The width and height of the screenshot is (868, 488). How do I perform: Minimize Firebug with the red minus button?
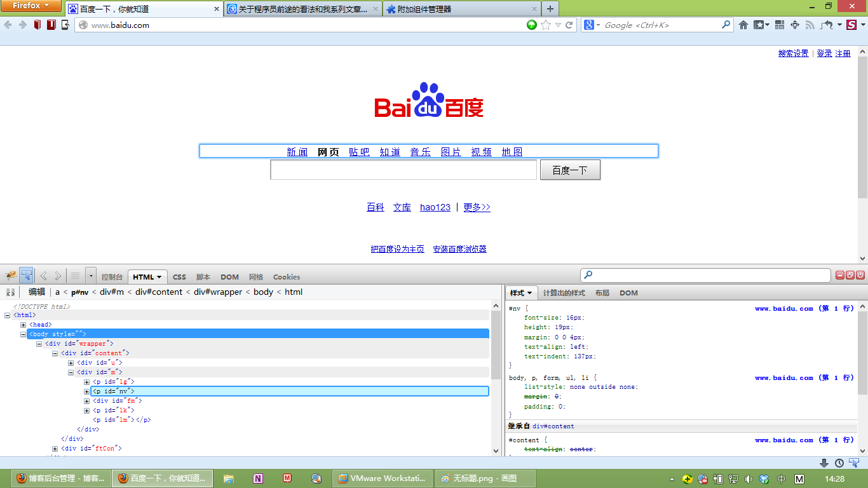(840, 275)
